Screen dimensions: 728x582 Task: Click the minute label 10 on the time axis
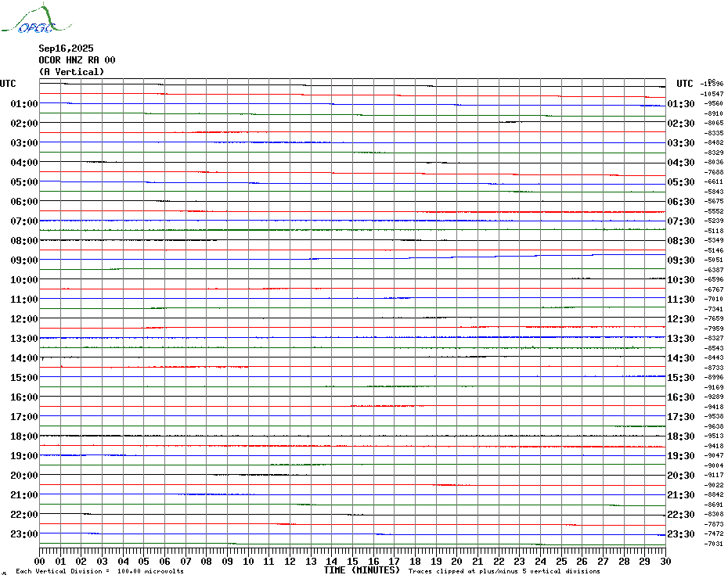pos(248,561)
